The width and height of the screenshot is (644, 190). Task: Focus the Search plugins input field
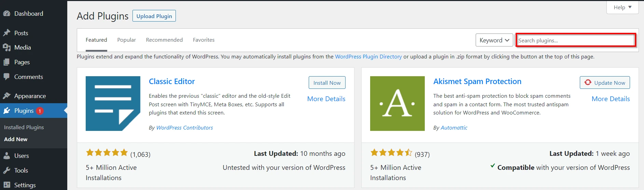tap(575, 40)
